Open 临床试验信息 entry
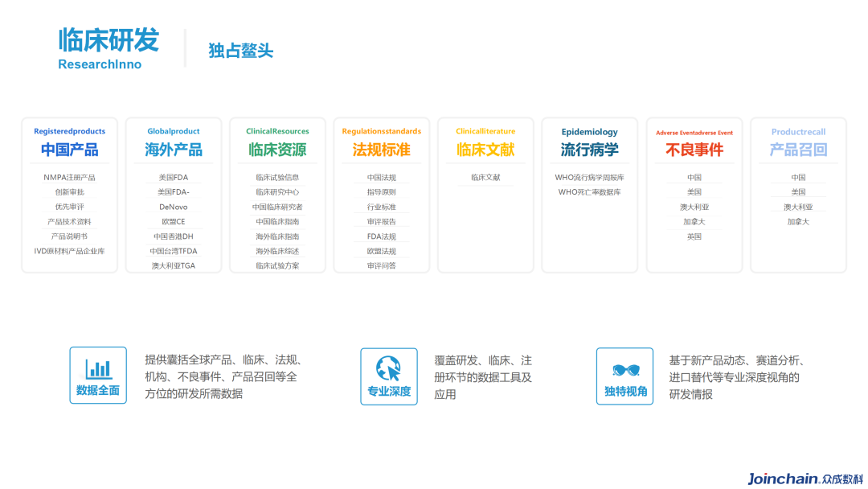 pos(277,177)
